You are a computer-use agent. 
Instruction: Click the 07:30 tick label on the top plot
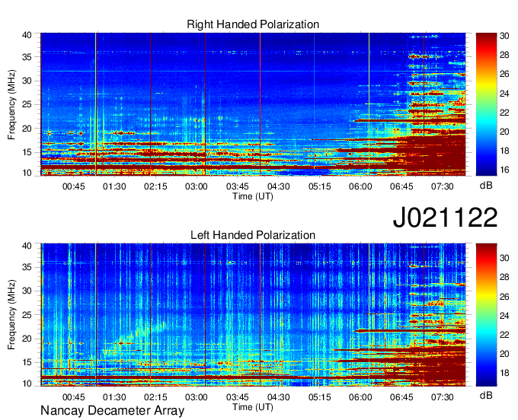pos(443,186)
